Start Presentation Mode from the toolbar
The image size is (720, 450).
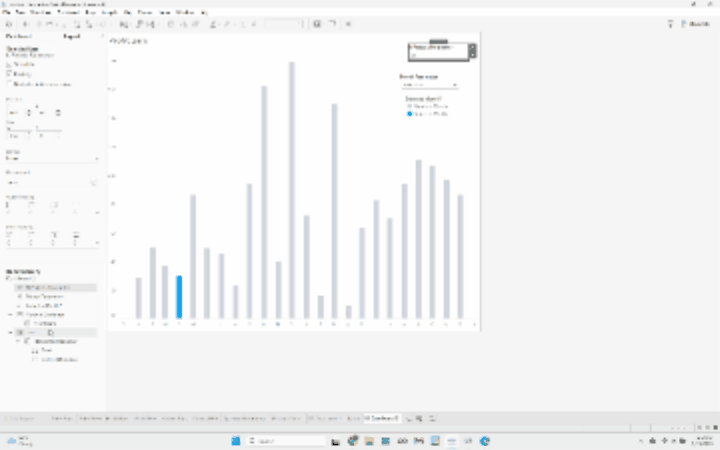[x=332, y=24]
